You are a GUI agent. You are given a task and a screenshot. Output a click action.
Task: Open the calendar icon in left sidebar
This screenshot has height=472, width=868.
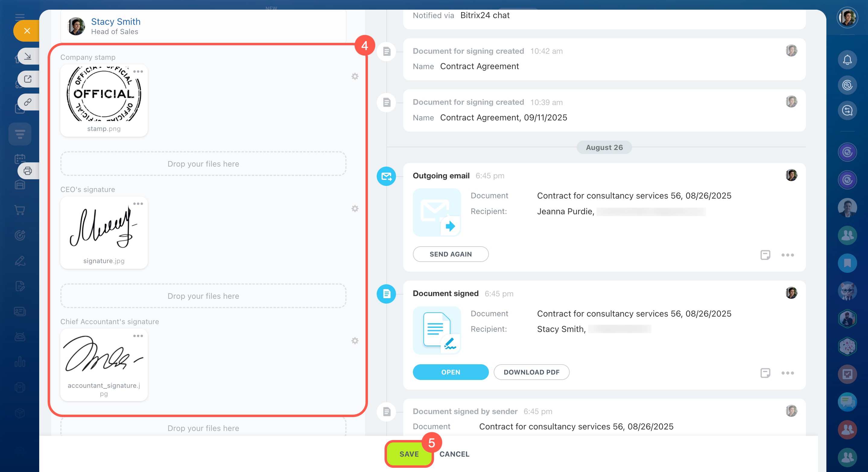point(19,158)
